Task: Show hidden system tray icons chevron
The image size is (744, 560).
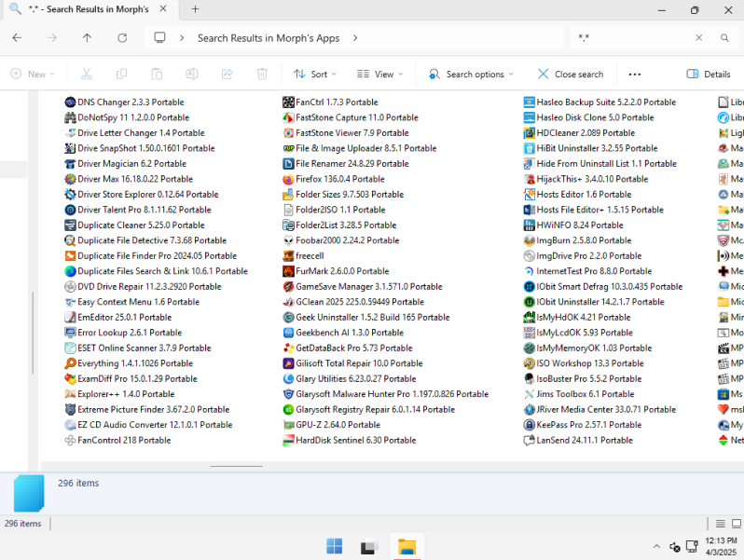Action: click(x=656, y=547)
